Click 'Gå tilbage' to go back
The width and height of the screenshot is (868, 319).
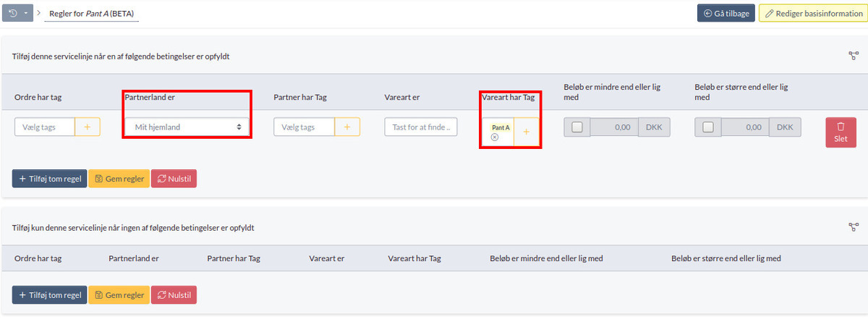click(726, 13)
